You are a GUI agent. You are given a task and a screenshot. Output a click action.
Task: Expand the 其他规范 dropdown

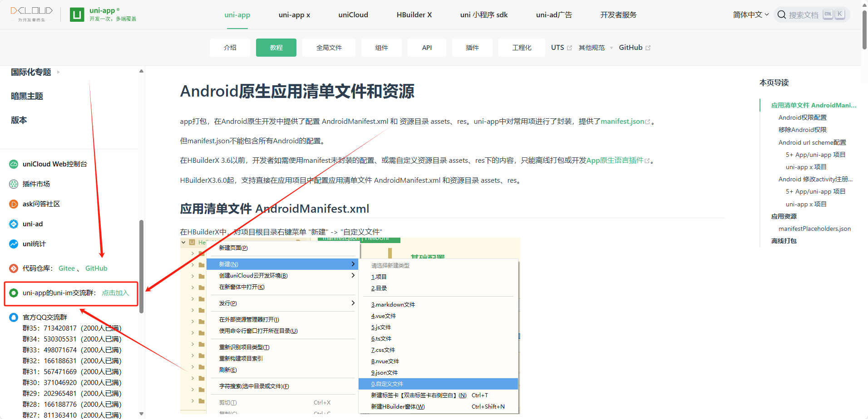click(596, 48)
